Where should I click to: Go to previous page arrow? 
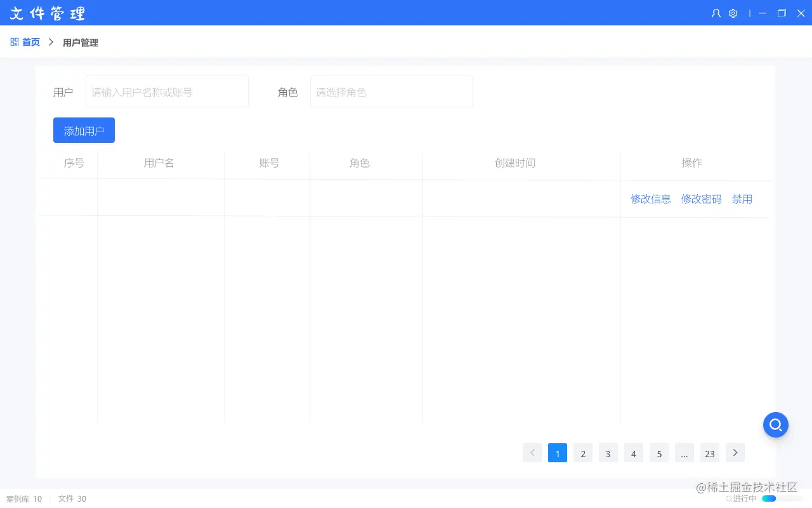click(532, 453)
